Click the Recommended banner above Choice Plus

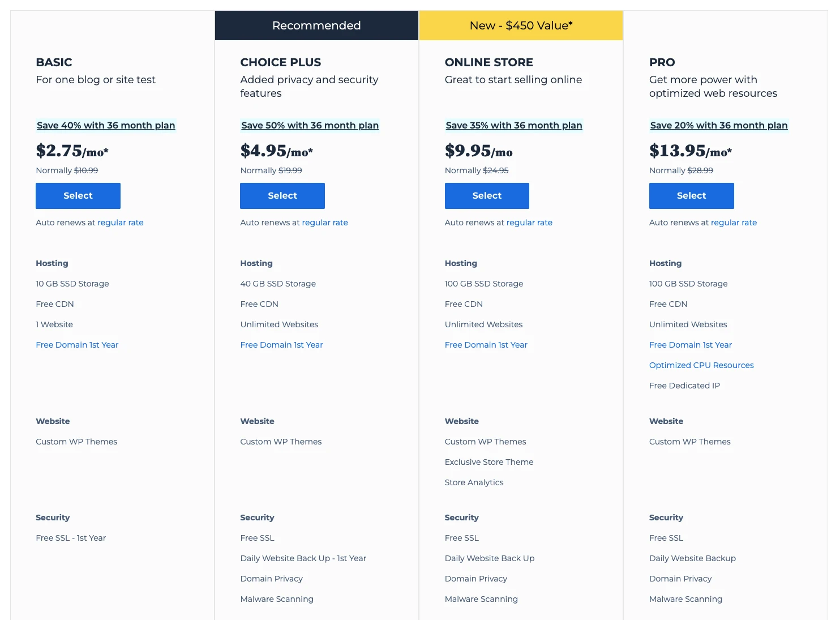point(316,25)
